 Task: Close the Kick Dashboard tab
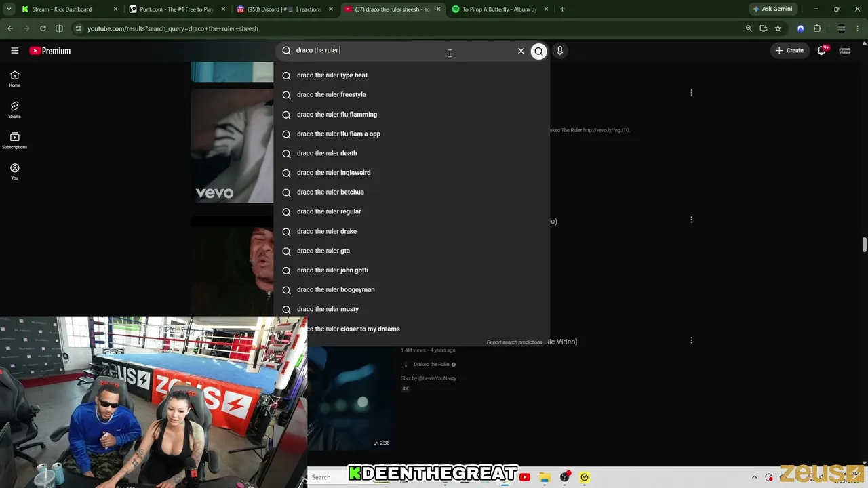click(115, 9)
